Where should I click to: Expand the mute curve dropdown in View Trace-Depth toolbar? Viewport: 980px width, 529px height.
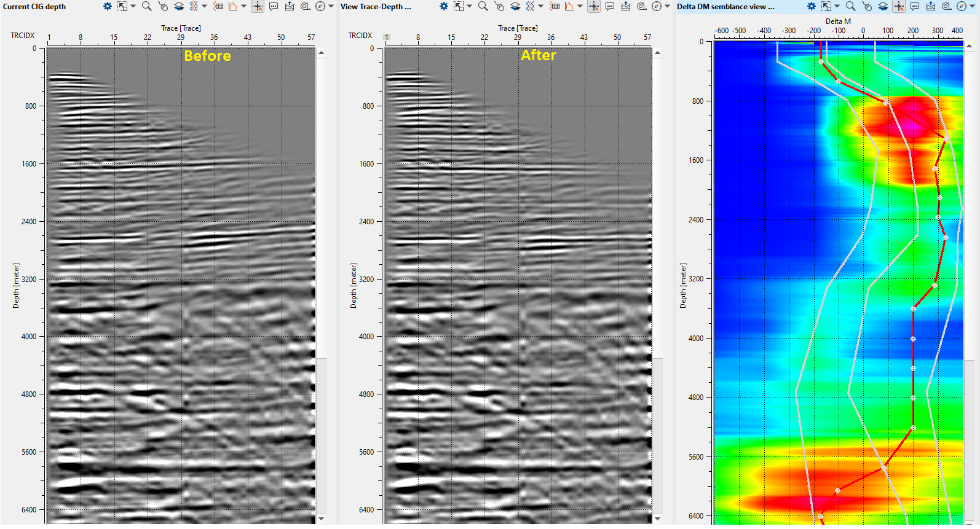(x=580, y=6)
